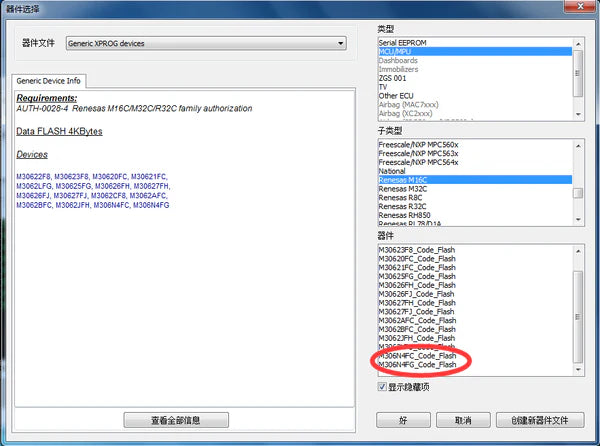Select Freescale/NXP MPC560x subtype

[x=475, y=145]
